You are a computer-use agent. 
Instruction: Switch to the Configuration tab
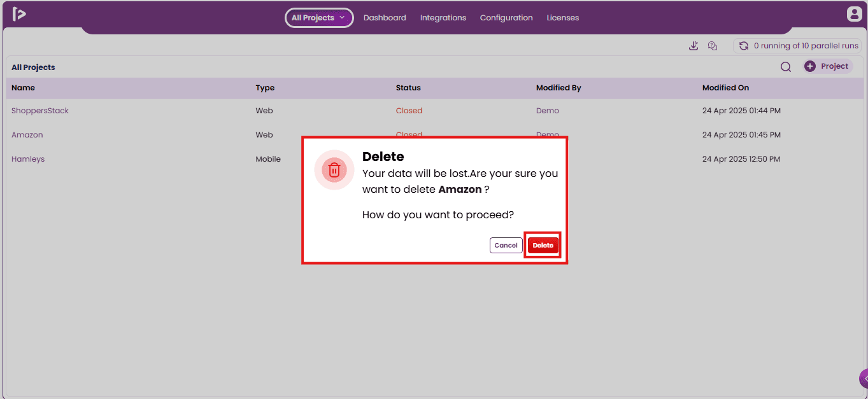[506, 18]
